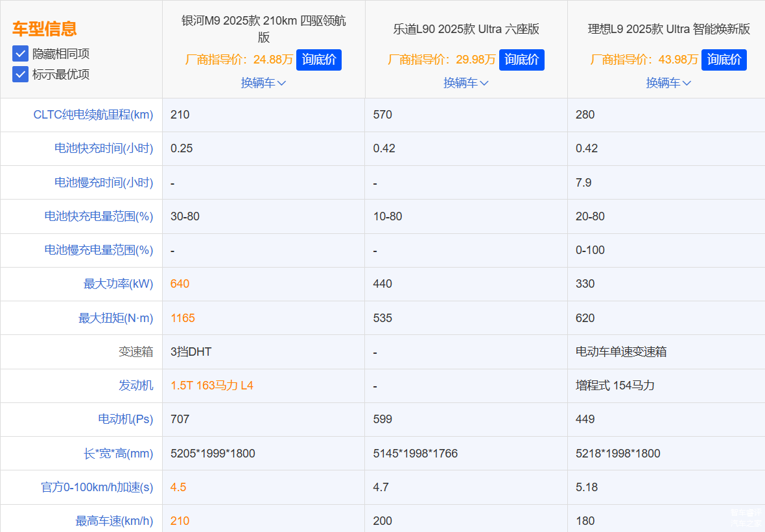
Task: Click the 电动机(Ps) parameter label
Action: [x=125, y=419]
